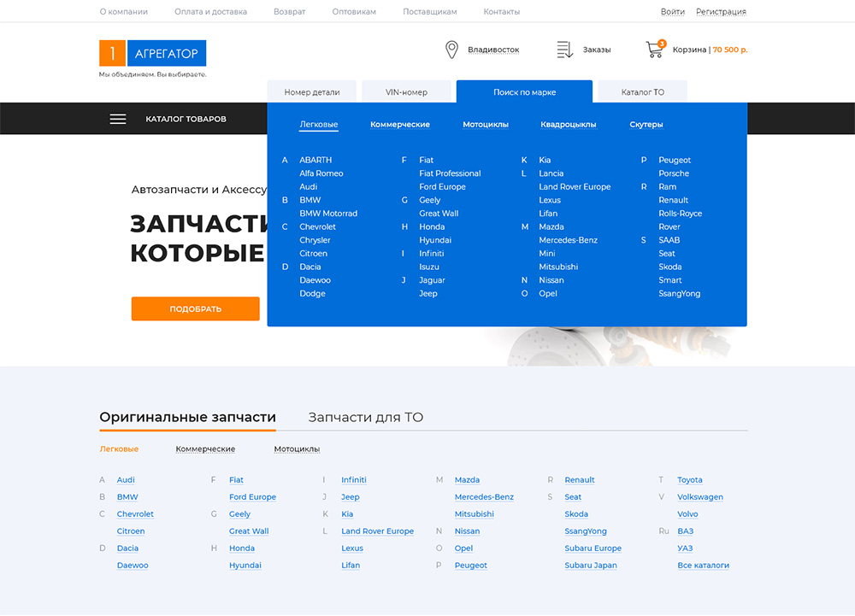Open Subaru Europe in the lower list

coord(593,549)
